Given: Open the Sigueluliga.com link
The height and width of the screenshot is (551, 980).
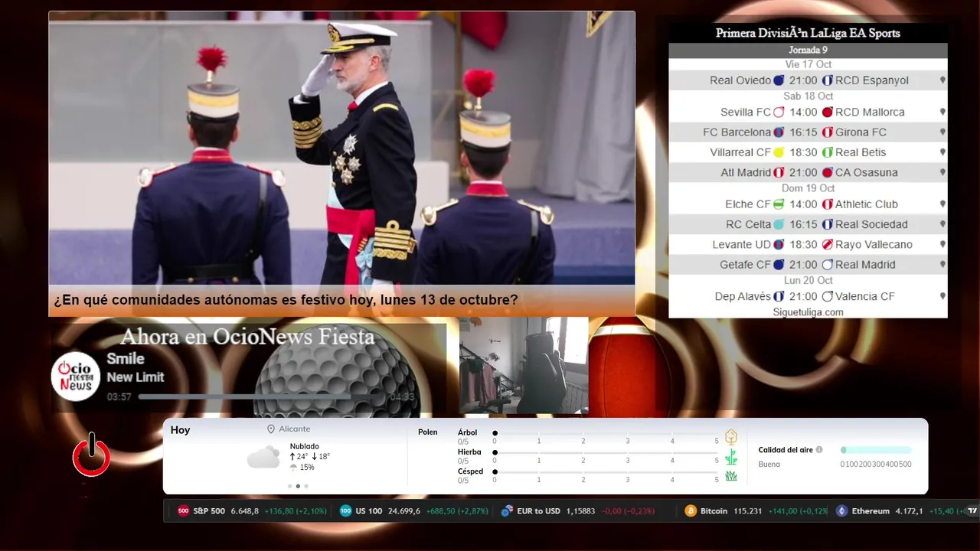Looking at the screenshot, I should pyautogui.click(x=808, y=312).
